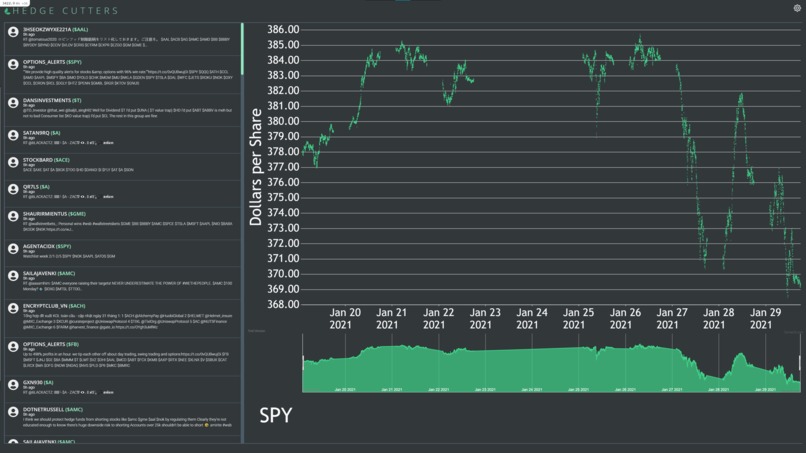Click the ENCRYPTCLUB_VN username
Screen dimensions: 806x453
[45, 306]
